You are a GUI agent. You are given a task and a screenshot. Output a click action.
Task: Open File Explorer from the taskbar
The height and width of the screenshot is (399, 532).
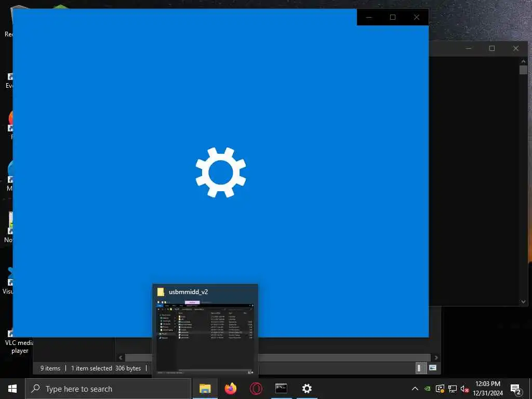tap(205, 389)
